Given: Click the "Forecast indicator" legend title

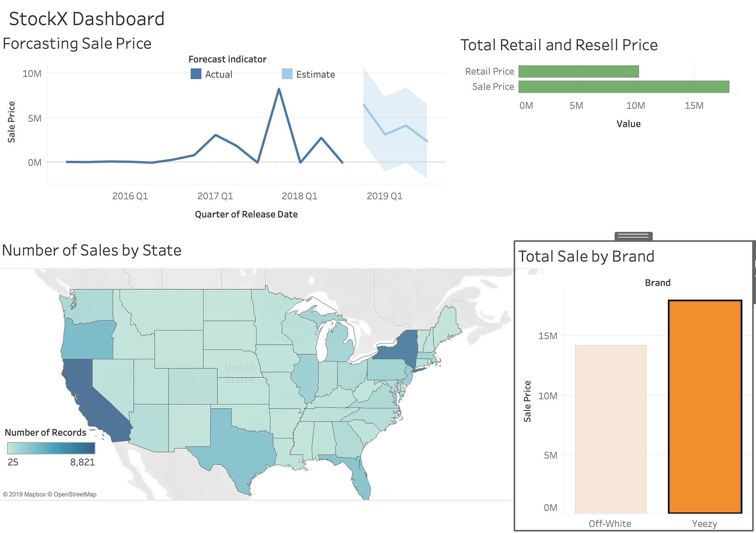Looking at the screenshot, I should click(x=227, y=59).
